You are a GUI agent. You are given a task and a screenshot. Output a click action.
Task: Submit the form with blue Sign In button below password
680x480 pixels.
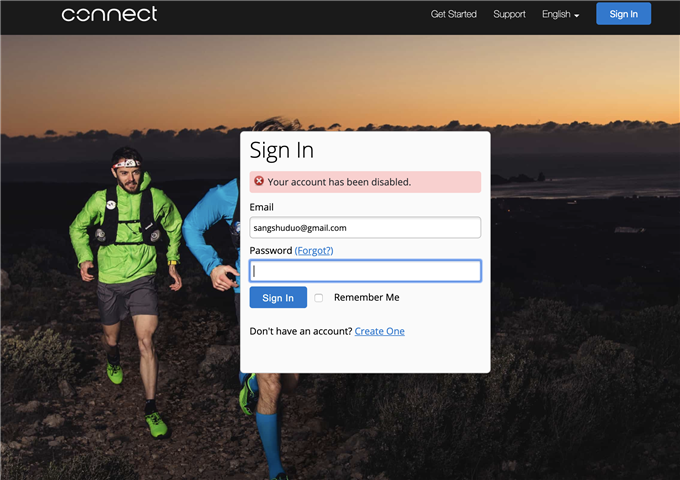click(x=278, y=298)
